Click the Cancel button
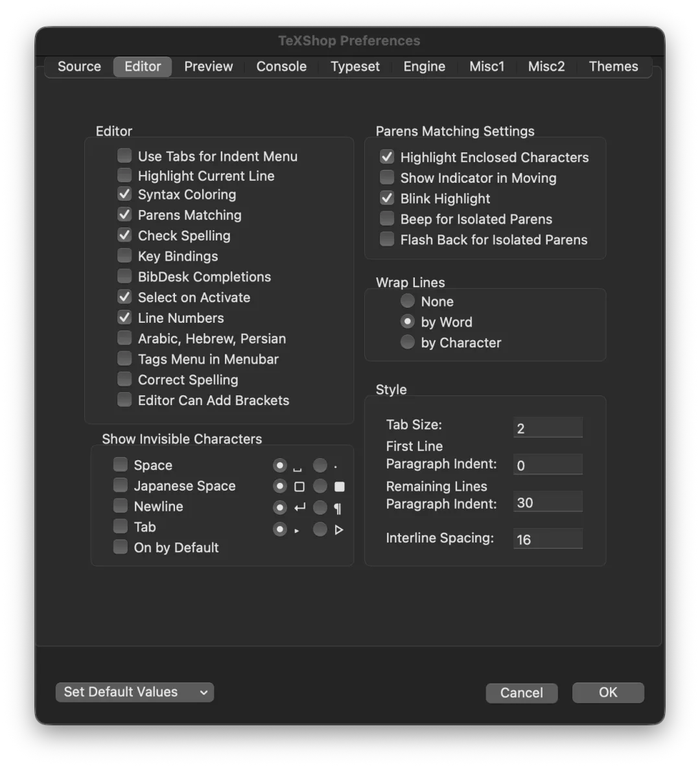This screenshot has width=700, height=768. click(521, 693)
